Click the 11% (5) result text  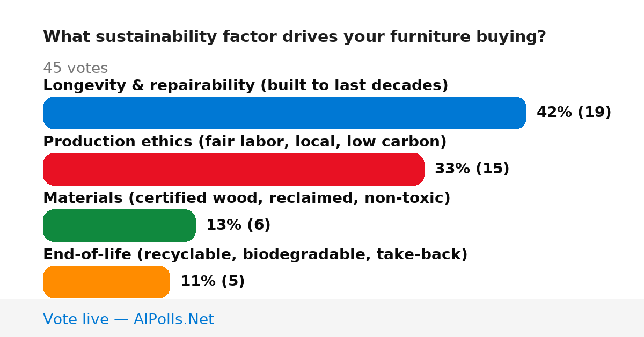tap(213, 282)
